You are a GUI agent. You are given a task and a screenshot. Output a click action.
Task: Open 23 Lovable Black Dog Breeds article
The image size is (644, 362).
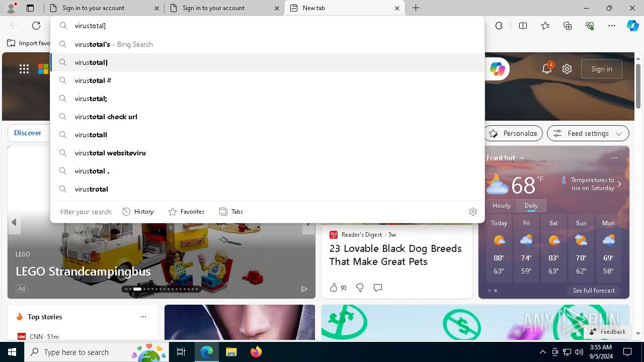(x=395, y=255)
